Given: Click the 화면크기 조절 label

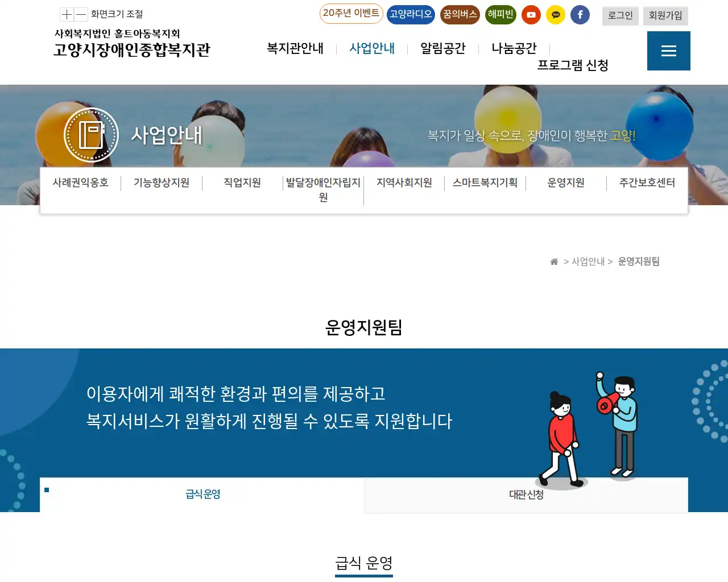Looking at the screenshot, I should pyautogui.click(x=117, y=14).
